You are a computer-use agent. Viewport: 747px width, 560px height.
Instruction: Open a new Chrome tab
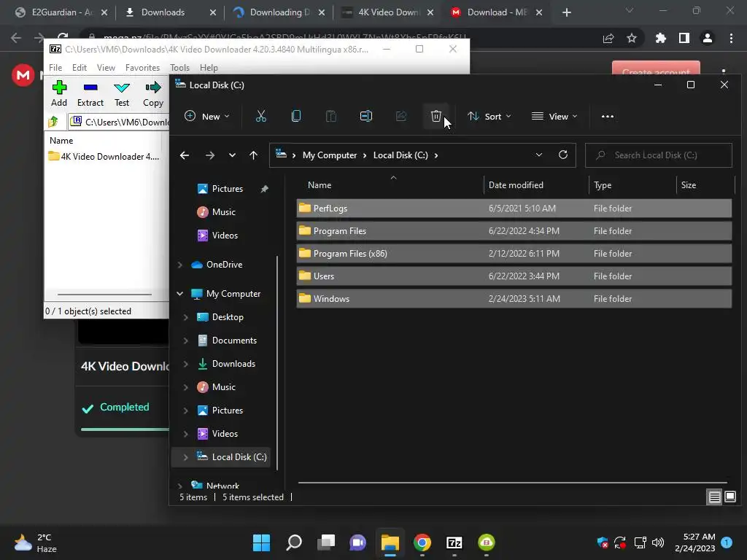566,12
